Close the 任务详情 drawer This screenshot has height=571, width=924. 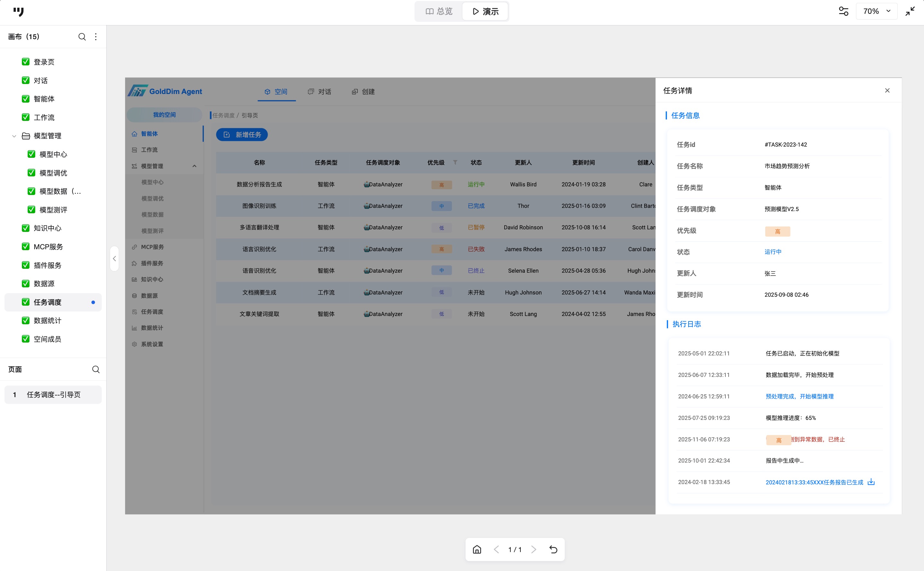click(x=887, y=91)
